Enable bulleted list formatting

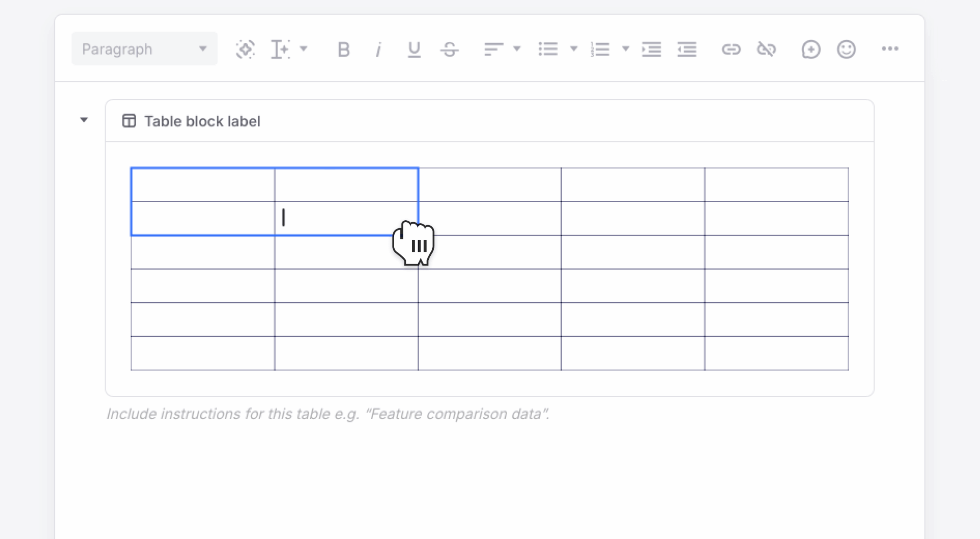(548, 49)
